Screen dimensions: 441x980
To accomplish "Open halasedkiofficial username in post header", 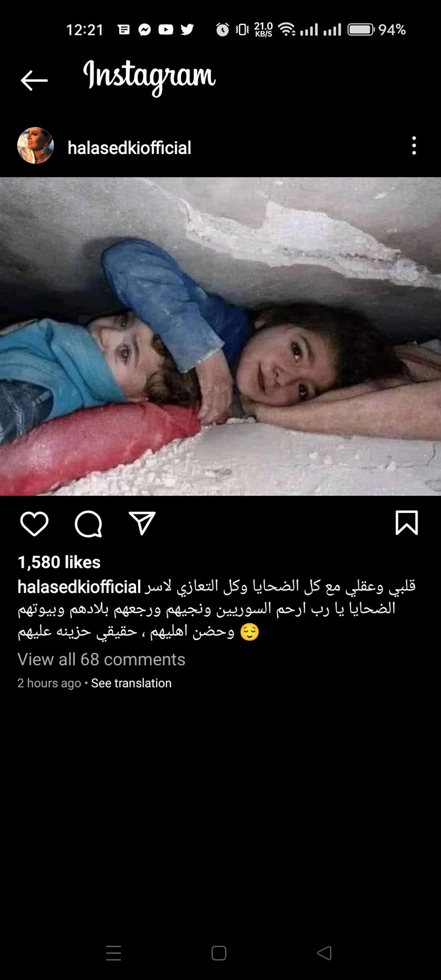I will coord(130,148).
